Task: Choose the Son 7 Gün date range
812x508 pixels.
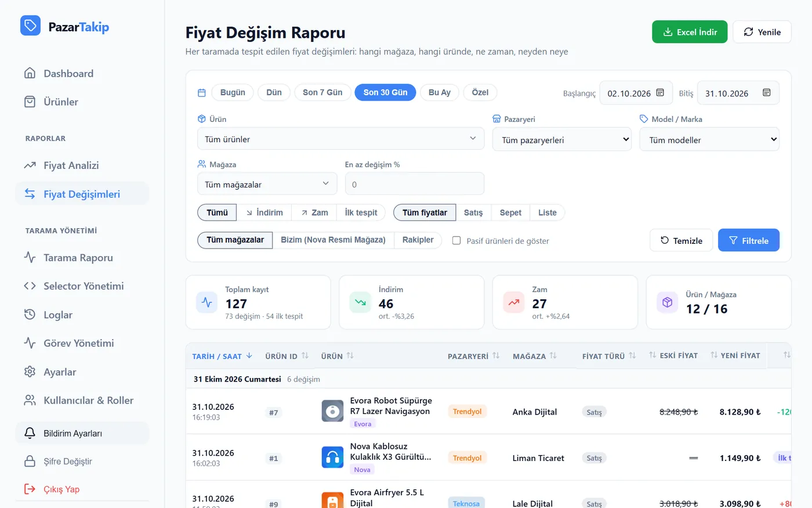Action: coord(322,92)
